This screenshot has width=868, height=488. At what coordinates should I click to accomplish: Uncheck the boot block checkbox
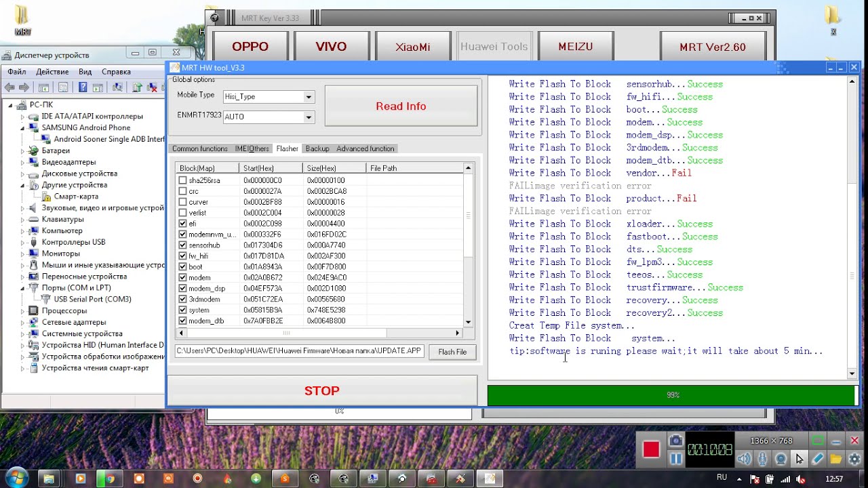click(x=182, y=267)
